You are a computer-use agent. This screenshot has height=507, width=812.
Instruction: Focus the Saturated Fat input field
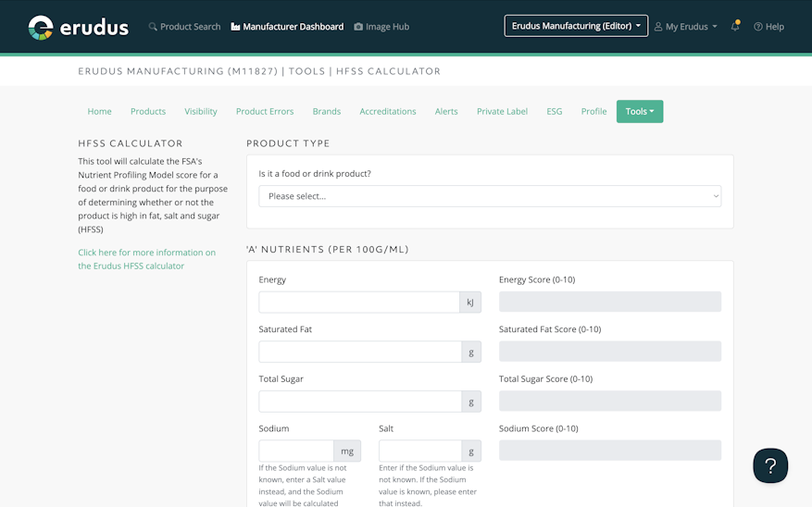[359, 352]
